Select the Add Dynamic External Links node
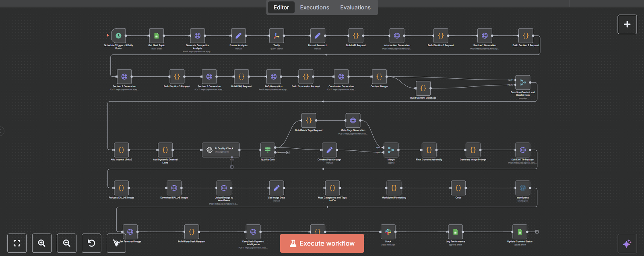This screenshot has height=256, width=644. (x=165, y=150)
